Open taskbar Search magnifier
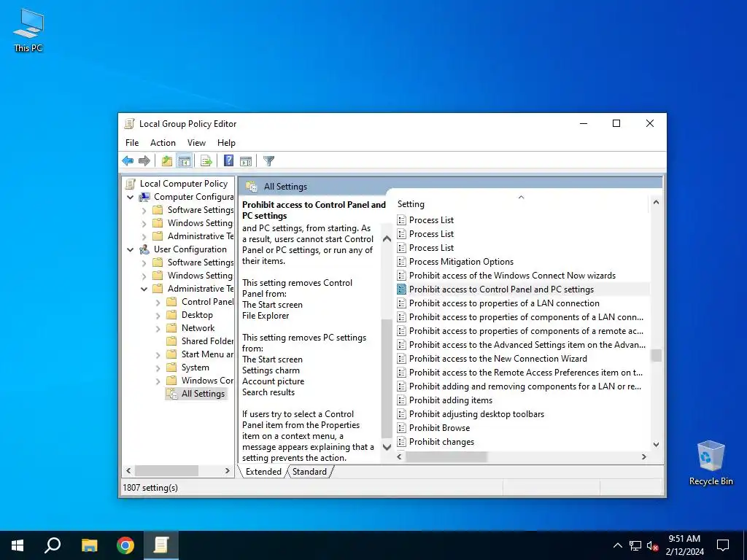This screenshot has width=747, height=560. (53, 545)
